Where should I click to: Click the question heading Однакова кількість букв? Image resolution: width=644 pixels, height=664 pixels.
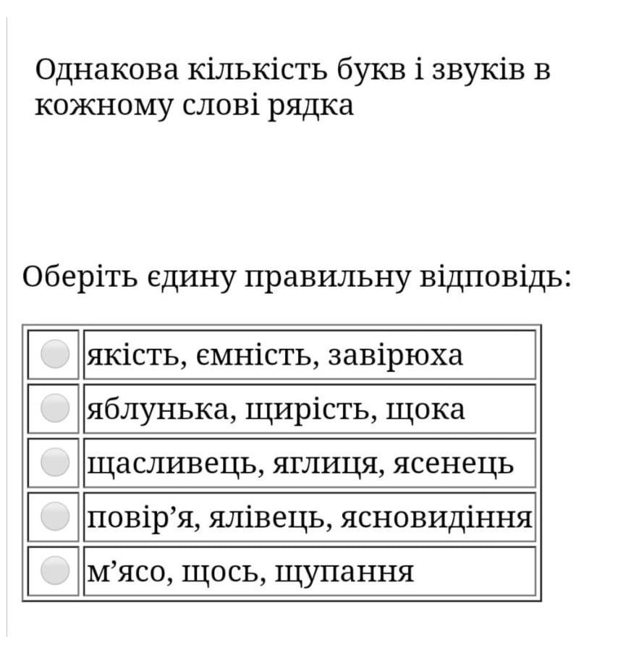(x=292, y=87)
